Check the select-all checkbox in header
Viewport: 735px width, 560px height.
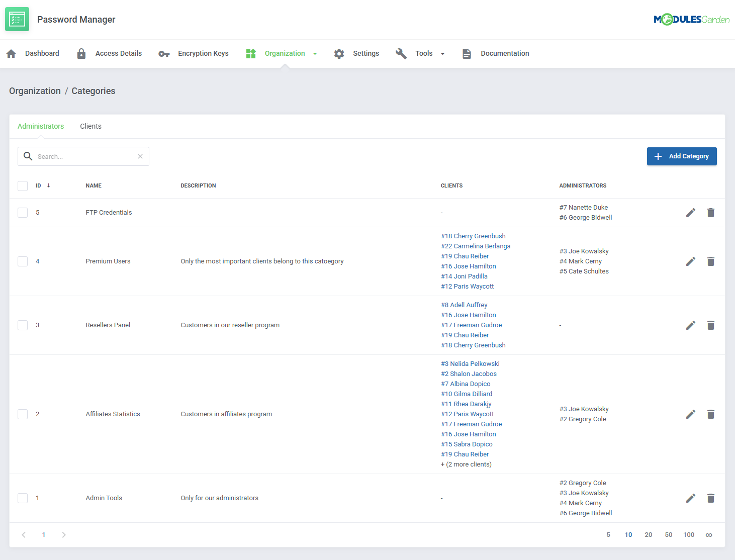tap(23, 186)
